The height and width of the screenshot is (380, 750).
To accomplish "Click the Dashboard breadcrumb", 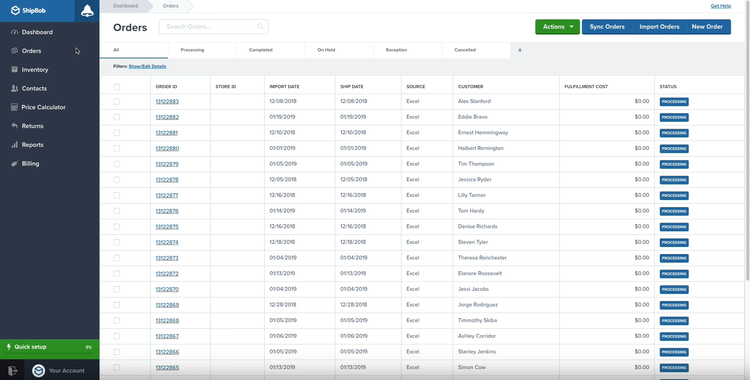I will tap(125, 6).
